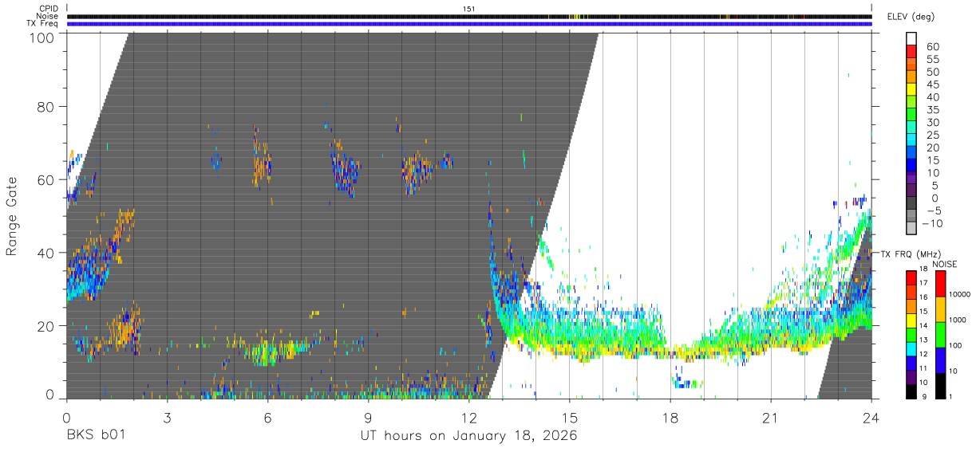Click the BKS b01 radar beam label
The height and width of the screenshot is (452, 980).
(x=95, y=436)
